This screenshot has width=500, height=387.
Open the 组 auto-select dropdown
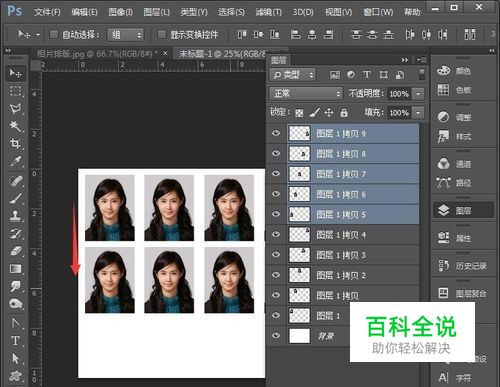(125, 34)
